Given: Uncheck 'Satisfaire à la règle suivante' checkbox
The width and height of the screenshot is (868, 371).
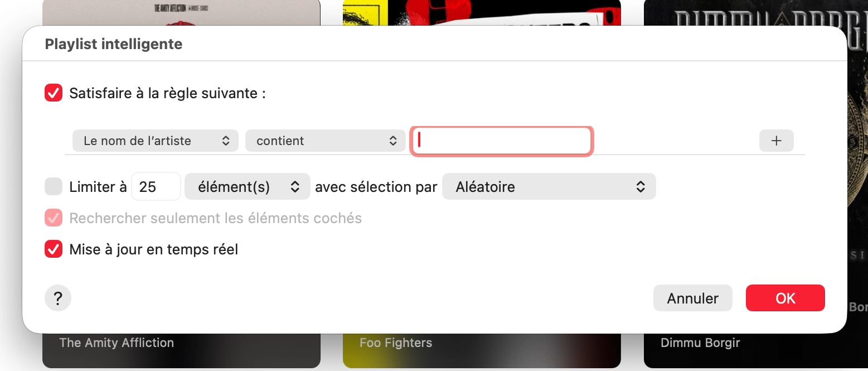Looking at the screenshot, I should click(54, 93).
